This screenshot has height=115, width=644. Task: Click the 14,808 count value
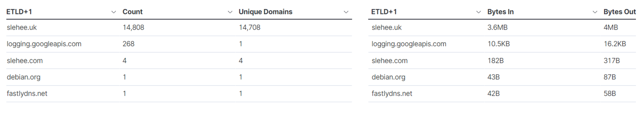[x=133, y=27]
